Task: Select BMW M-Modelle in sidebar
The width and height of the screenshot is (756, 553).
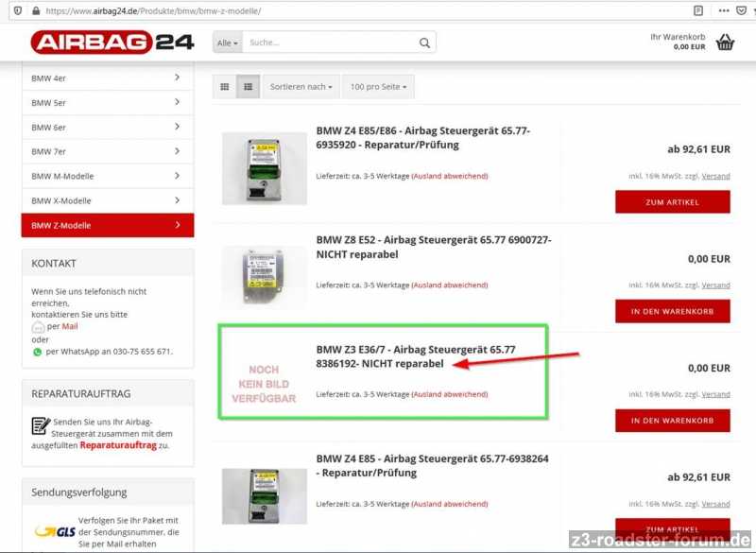Action: (x=107, y=176)
